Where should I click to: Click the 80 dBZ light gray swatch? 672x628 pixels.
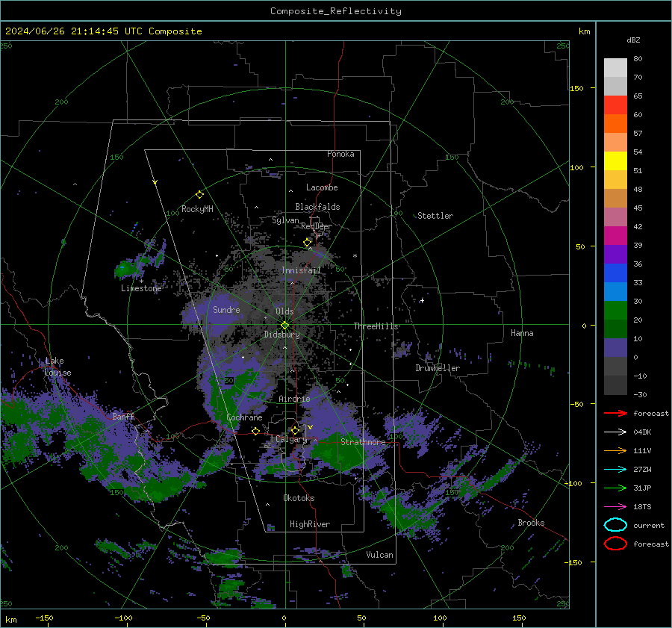coord(615,68)
